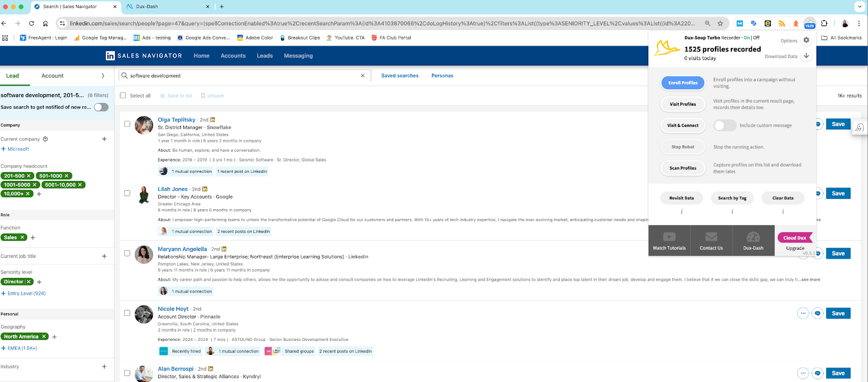Open Contact Us envelope in Dux-Soup

[x=711, y=241]
